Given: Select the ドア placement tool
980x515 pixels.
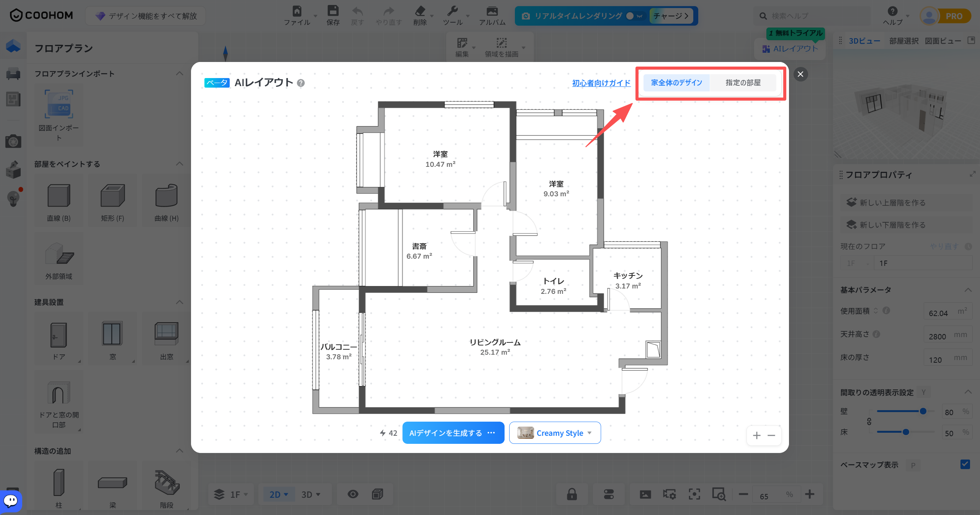Looking at the screenshot, I should (59, 339).
